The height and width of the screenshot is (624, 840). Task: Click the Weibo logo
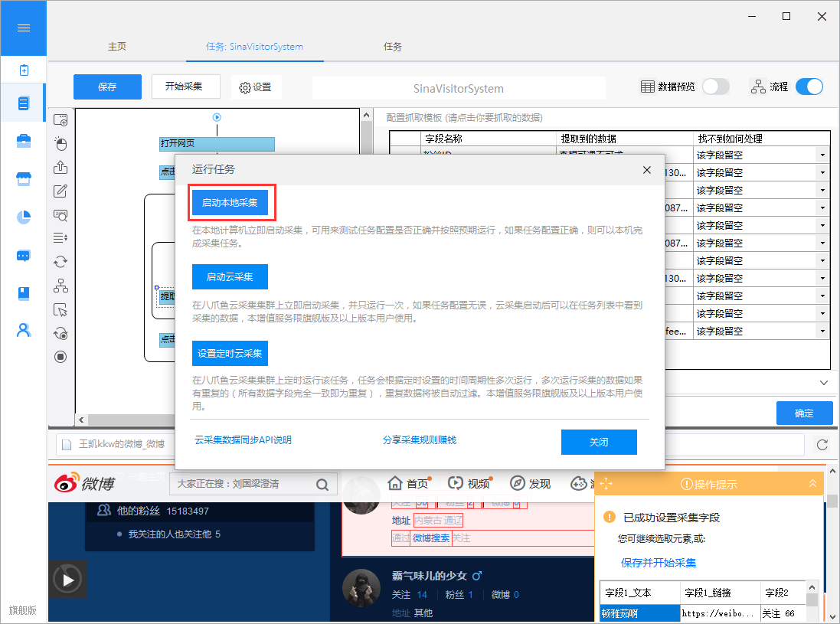[x=85, y=483]
